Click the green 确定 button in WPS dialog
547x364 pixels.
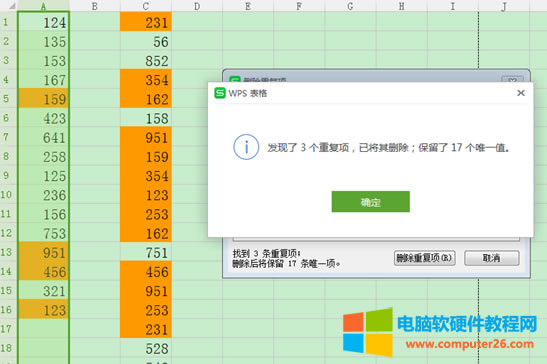point(370,201)
